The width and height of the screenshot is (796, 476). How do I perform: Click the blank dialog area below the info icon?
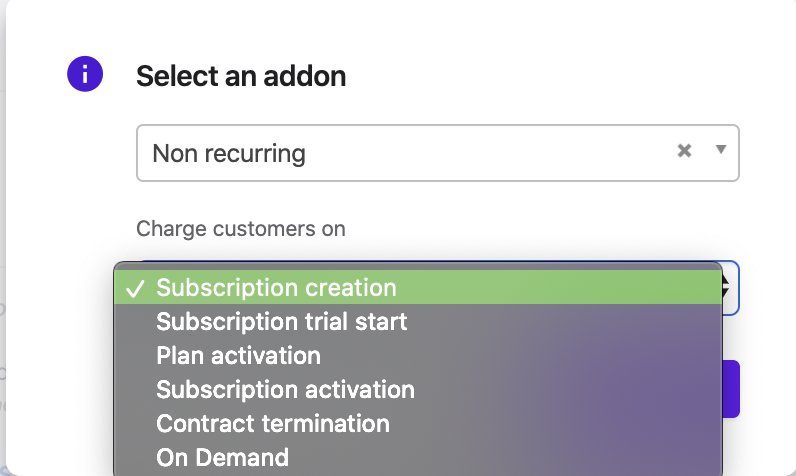pos(85,180)
